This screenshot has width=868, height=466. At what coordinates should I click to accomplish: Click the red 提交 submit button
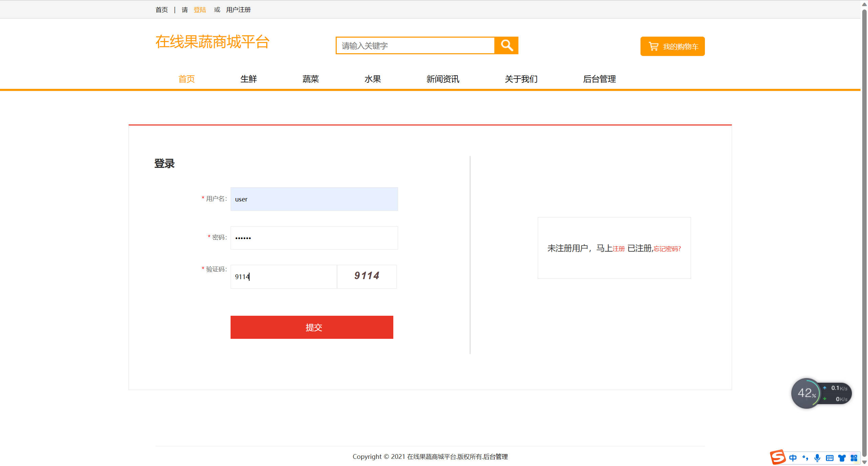click(312, 327)
